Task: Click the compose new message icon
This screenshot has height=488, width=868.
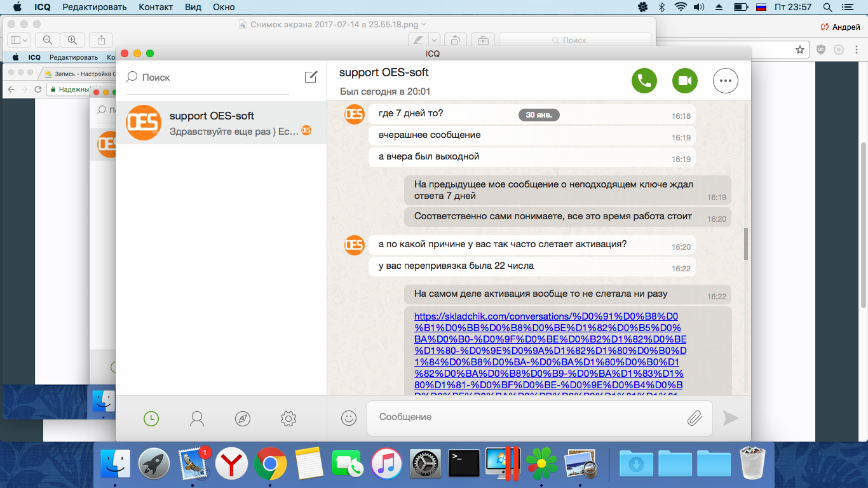Action: pyautogui.click(x=311, y=77)
